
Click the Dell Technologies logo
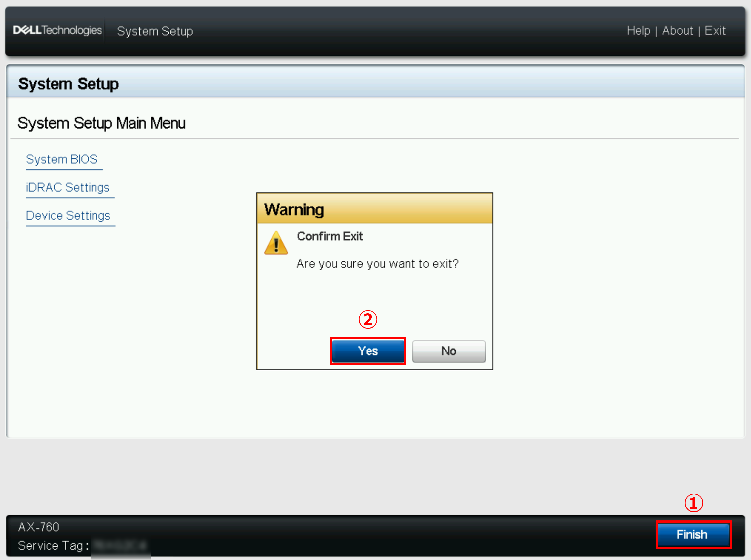coord(57,31)
